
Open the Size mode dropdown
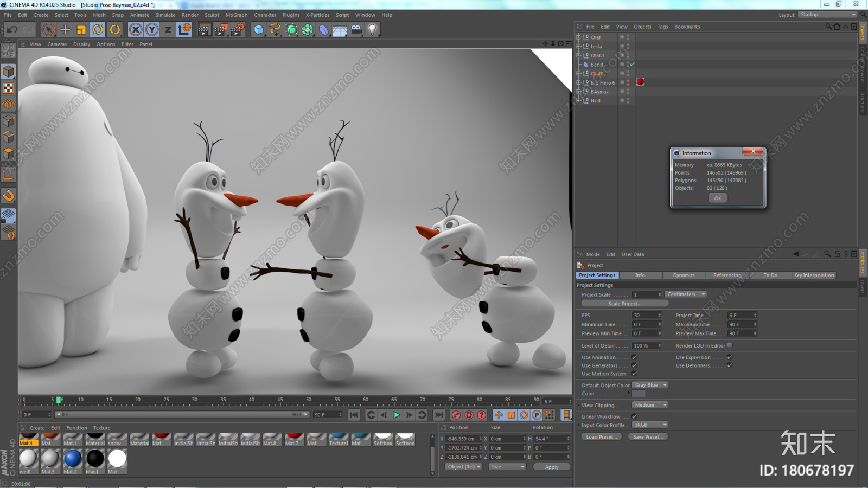coord(507,467)
